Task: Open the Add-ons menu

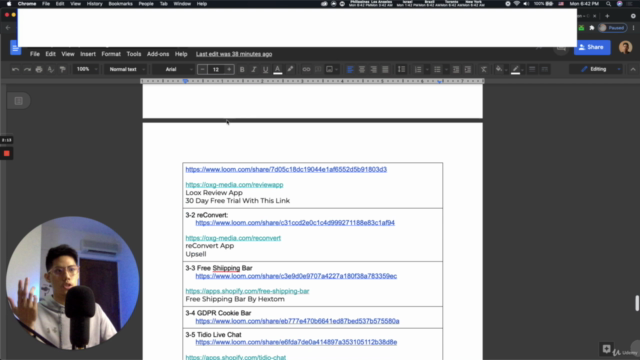Action: click(158, 54)
